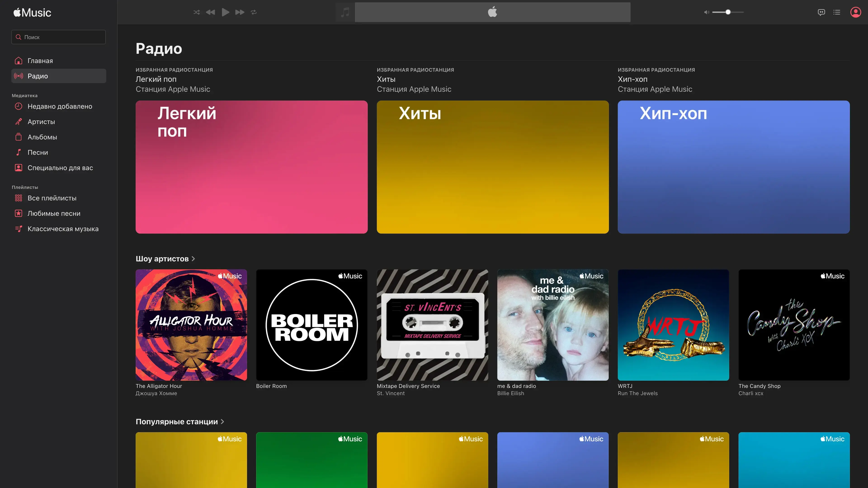Open Артисты library section

tap(41, 122)
